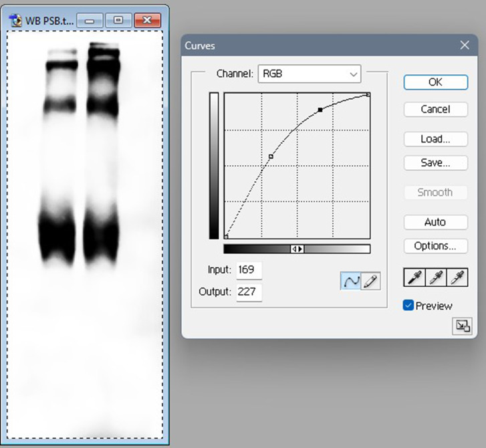Select the white point eyedropper

click(x=457, y=277)
